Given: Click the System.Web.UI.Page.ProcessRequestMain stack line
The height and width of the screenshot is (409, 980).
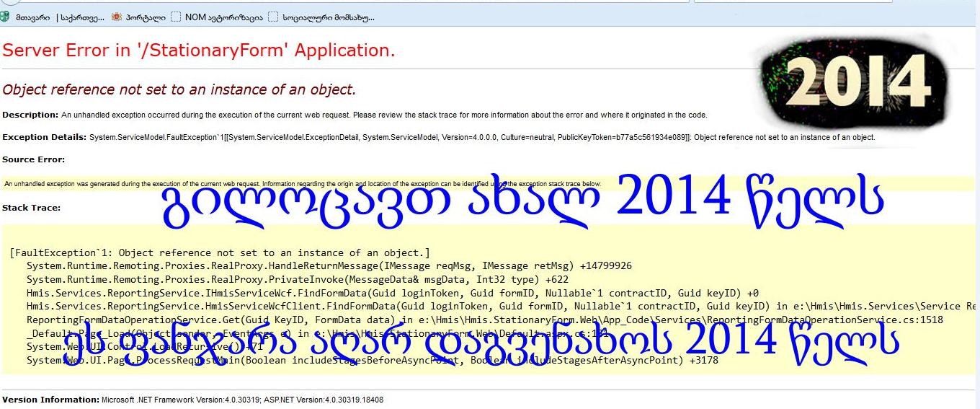Looking at the screenshot, I should pos(372,360).
